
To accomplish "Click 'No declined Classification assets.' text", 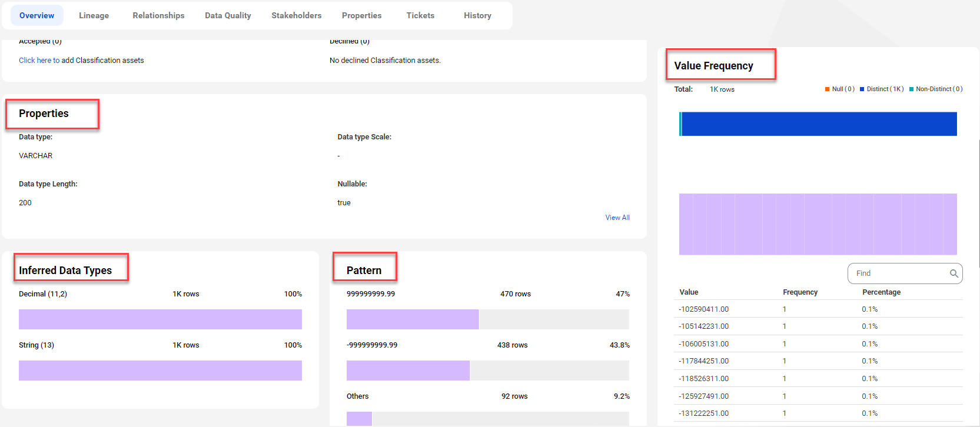I will 385,60.
